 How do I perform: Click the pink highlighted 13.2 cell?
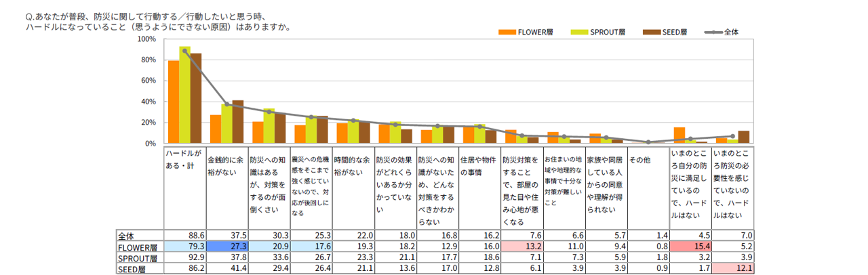(521, 247)
